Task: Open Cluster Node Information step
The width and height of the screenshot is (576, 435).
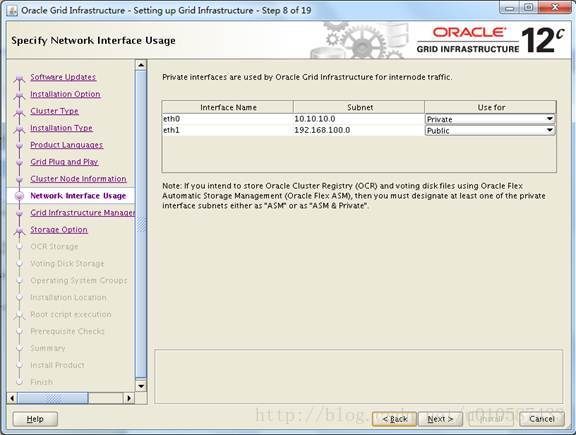Action: click(x=78, y=179)
